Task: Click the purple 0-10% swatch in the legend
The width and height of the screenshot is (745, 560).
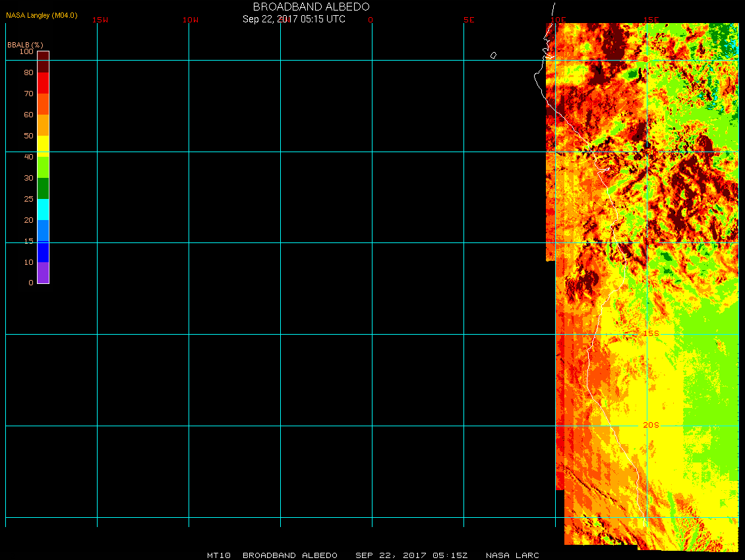Action: [43, 272]
